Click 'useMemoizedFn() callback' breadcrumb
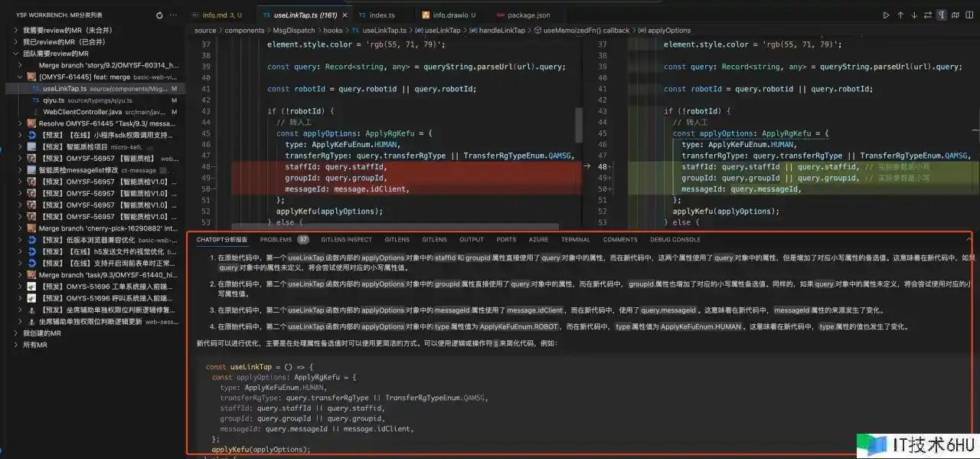The width and height of the screenshot is (980, 459). click(x=586, y=31)
